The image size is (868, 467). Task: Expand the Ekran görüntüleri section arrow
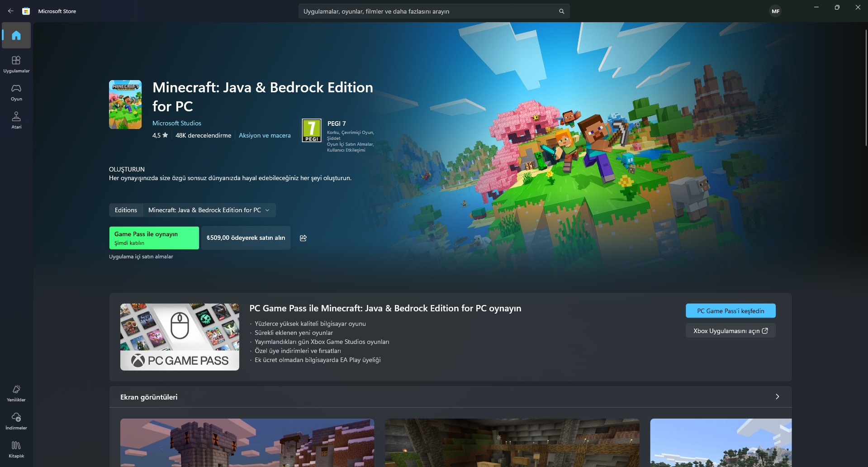pos(777,397)
